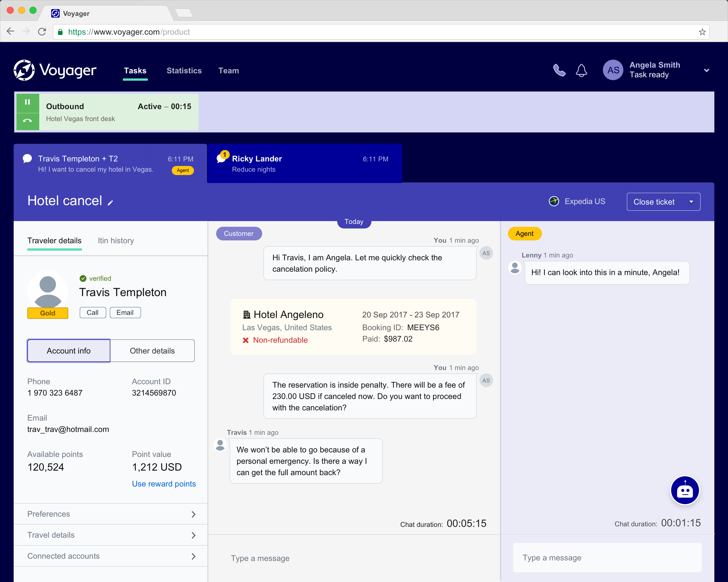
Task: Switch to Itin history tab
Action: tap(116, 241)
